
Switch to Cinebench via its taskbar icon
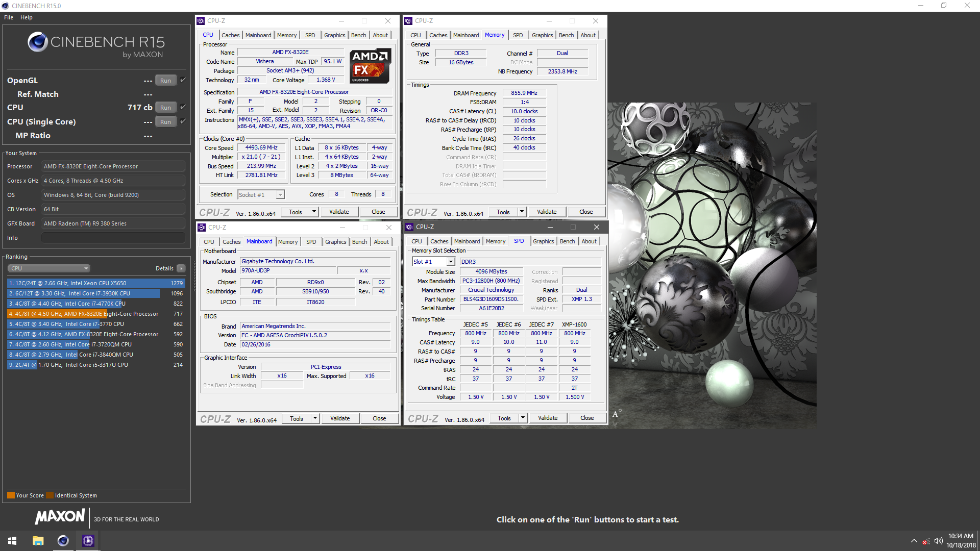[x=63, y=541]
